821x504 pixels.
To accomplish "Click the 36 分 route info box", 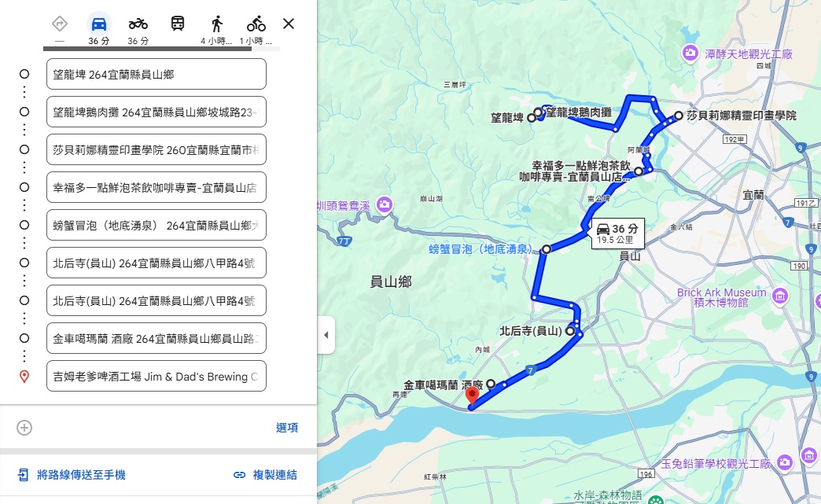I will click(618, 234).
